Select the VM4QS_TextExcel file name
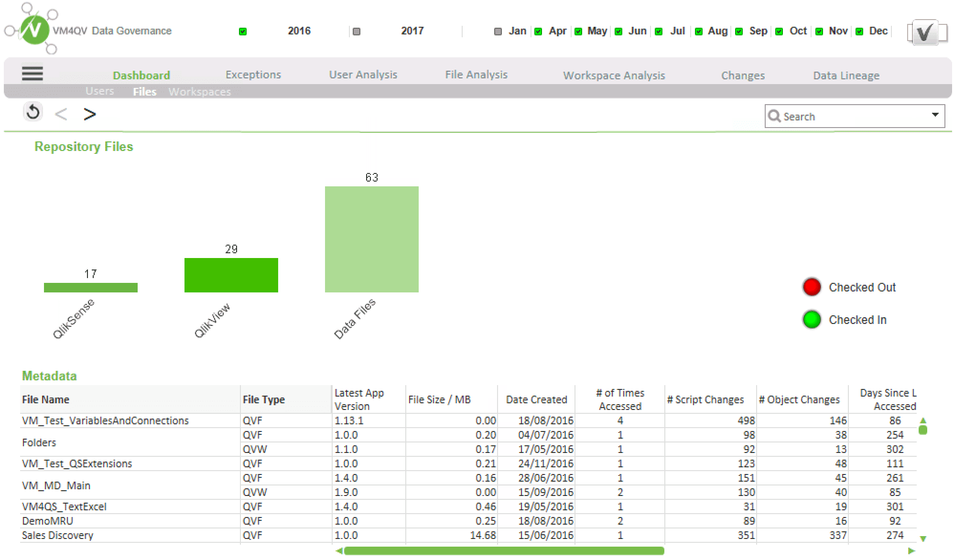The width and height of the screenshot is (954, 560). [x=65, y=506]
